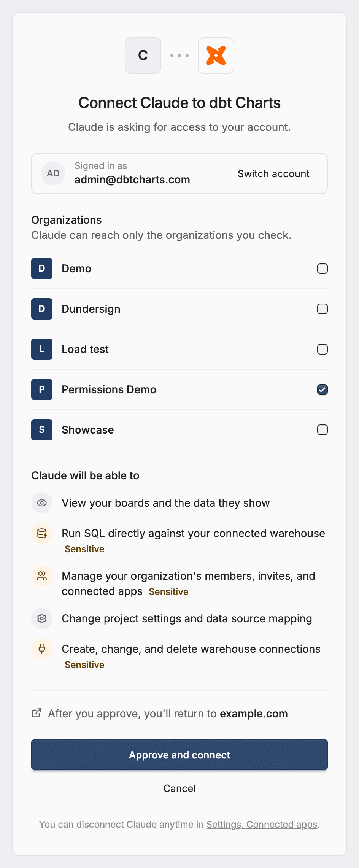Click the 'Signed in as' label
Screen dimensions: 359x868
tap(101, 166)
